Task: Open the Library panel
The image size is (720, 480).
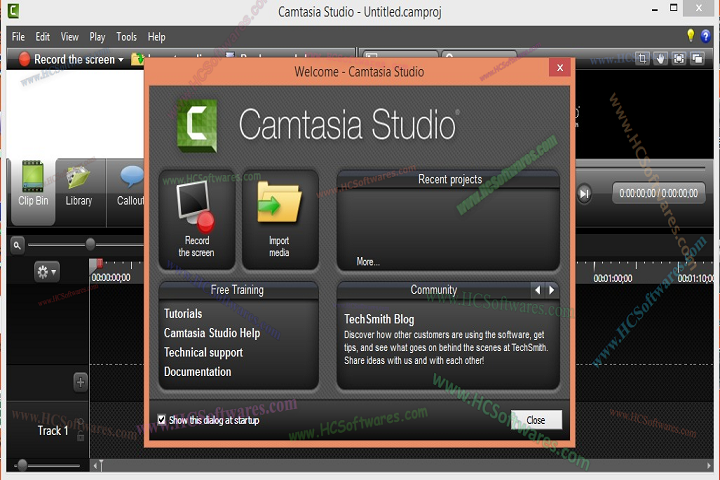Action: [79, 185]
